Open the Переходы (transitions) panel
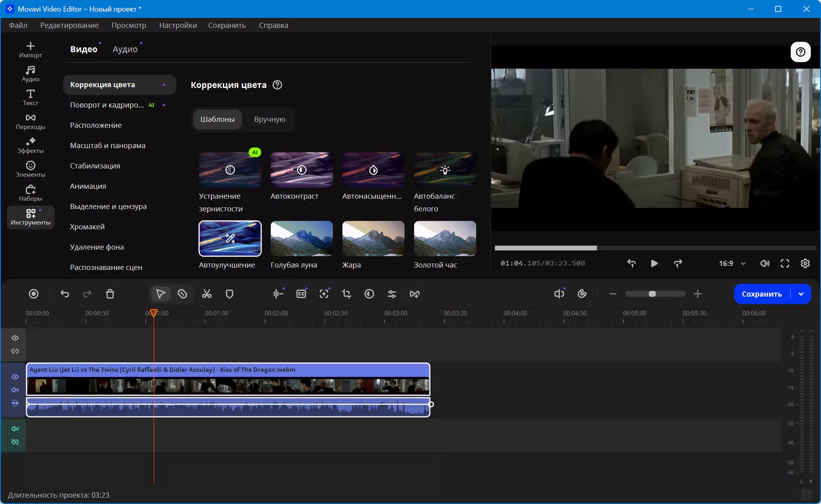 point(31,121)
